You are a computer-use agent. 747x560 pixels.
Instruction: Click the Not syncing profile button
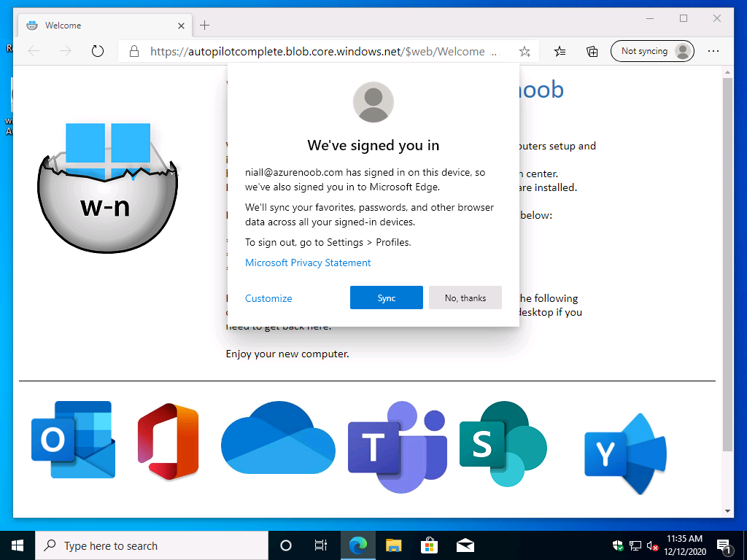652,51
